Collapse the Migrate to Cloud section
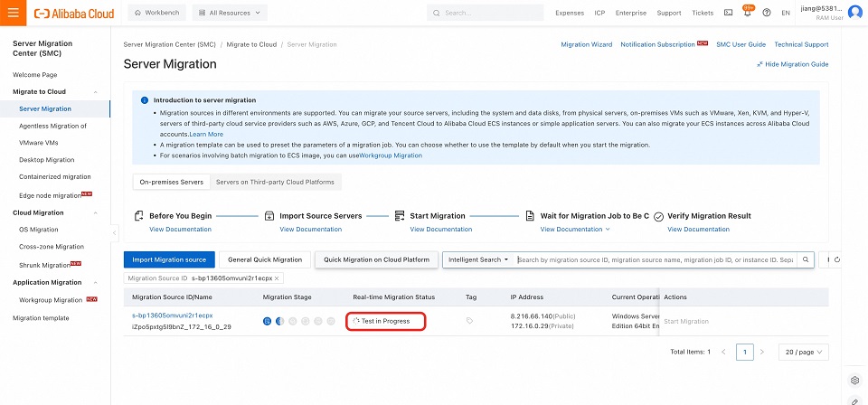The height and width of the screenshot is (405, 868). pos(96,91)
